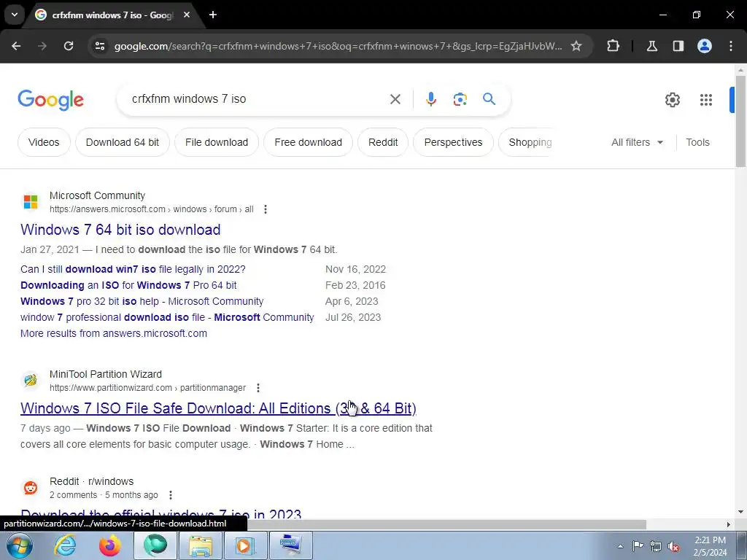Open 'Can I still download win7 iso' link

[133, 269]
